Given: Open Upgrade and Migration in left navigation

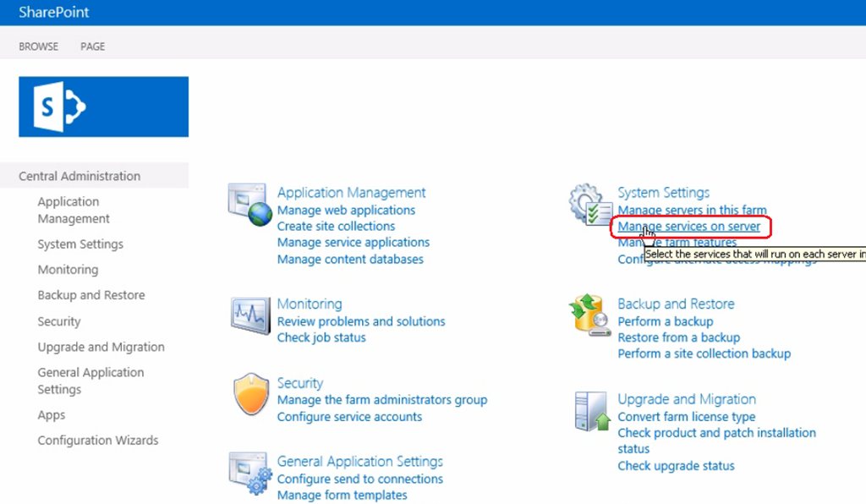Looking at the screenshot, I should (x=101, y=347).
